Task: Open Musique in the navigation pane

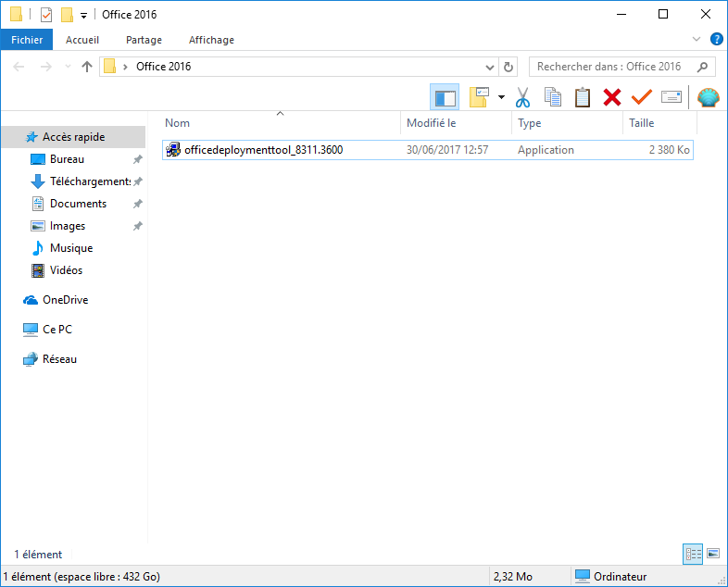Action: click(x=71, y=248)
